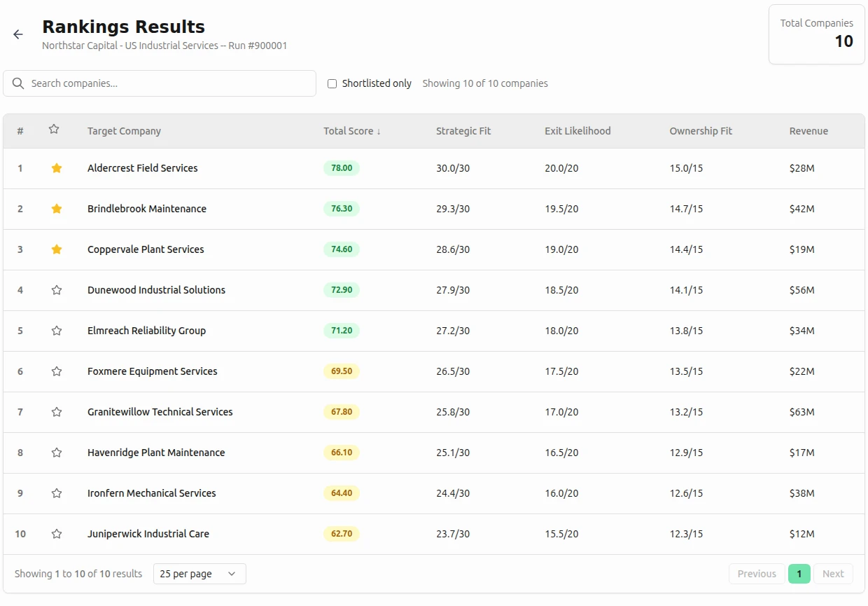The height and width of the screenshot is (606, 868).
Task: Click the 16.0/20 Exit Likelihood value
Action: pos(561,493)
